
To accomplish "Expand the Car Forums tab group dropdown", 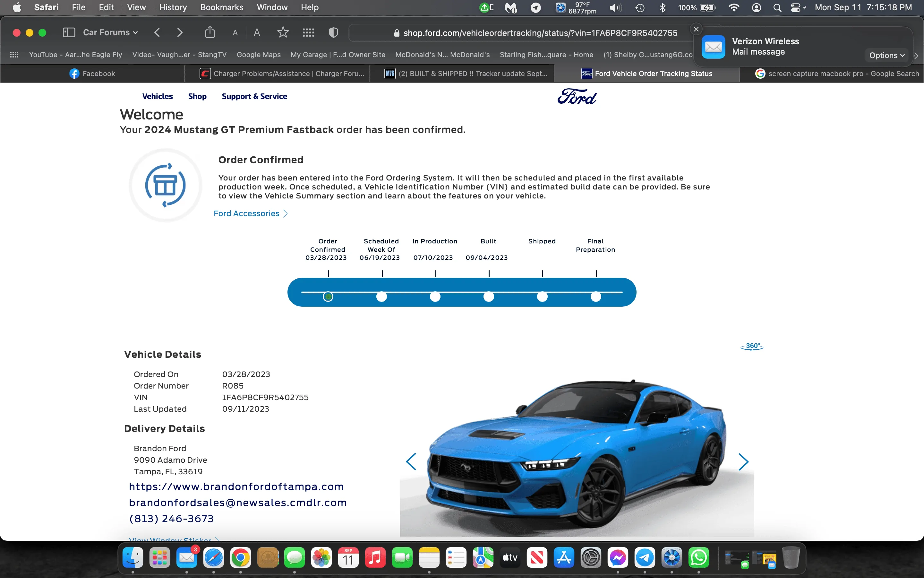I will click(x=110, y=32).
